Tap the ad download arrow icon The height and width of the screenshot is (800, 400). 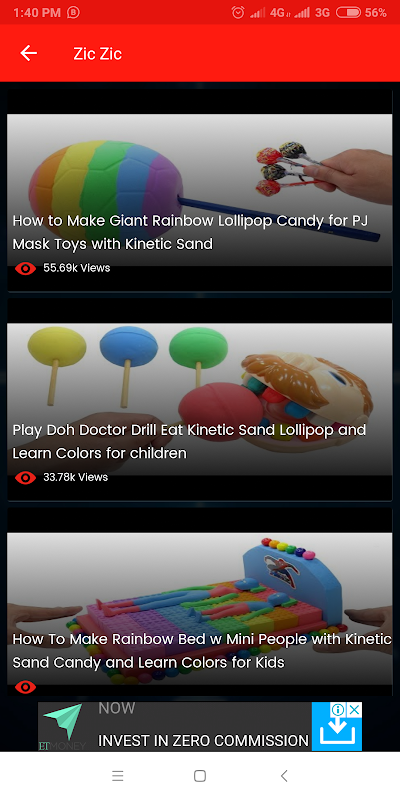[x=337, y=733]
